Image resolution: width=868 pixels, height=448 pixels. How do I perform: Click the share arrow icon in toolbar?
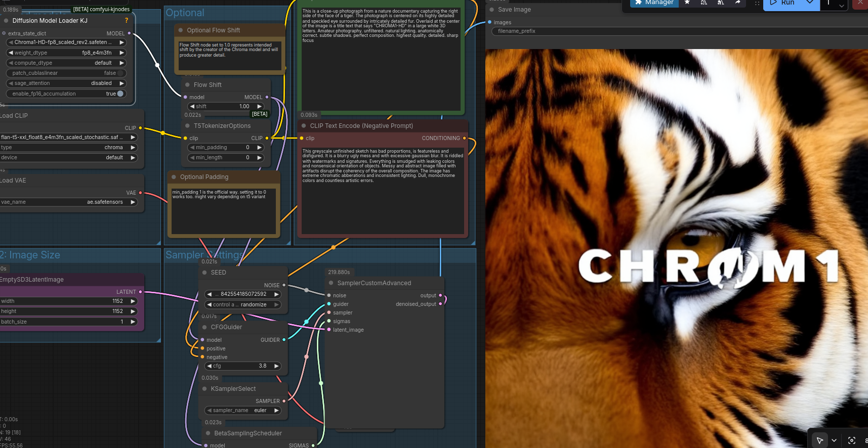pyautogui.click(x=738, y=3)
